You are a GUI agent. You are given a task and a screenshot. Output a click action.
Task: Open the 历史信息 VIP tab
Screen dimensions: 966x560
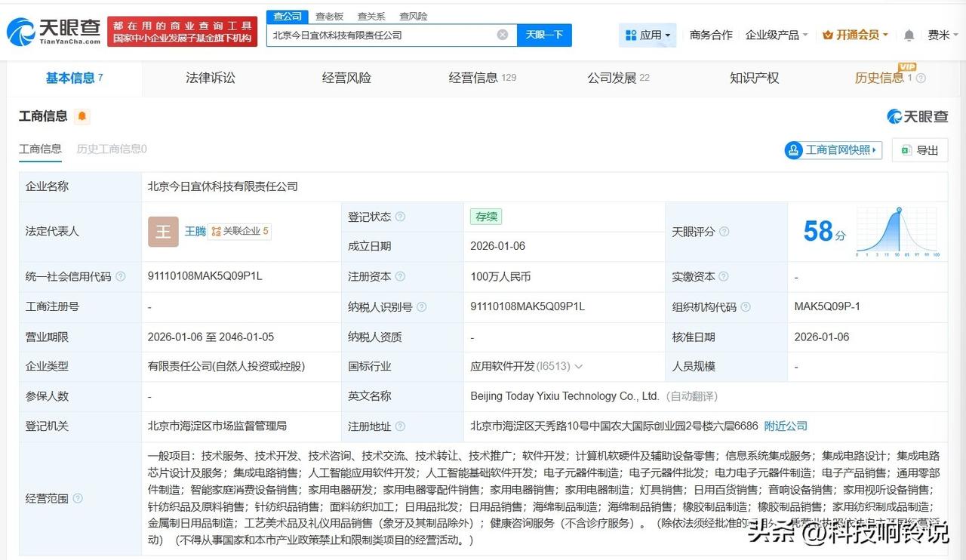coord(884,78)
